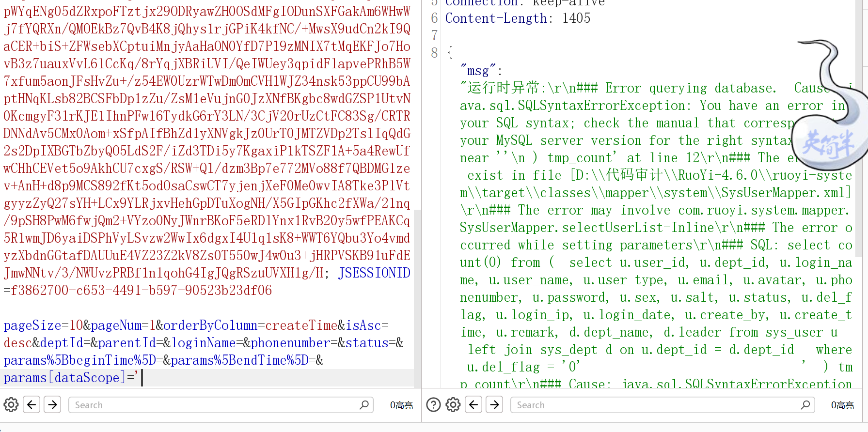Viewport: 868px width, 432px height.
Task: Go to next search match in response pane
Action: [494, 404]
